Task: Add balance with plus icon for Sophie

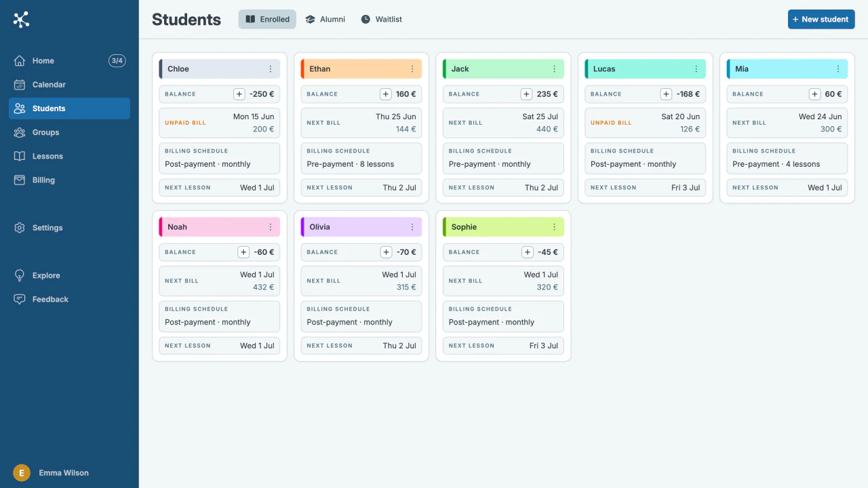Action: [528, 252]
